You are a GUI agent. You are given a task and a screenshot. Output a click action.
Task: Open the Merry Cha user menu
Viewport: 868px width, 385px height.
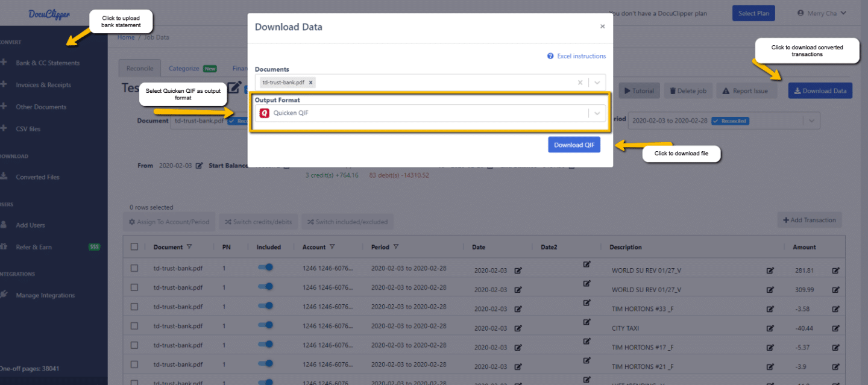coord(821,13)
